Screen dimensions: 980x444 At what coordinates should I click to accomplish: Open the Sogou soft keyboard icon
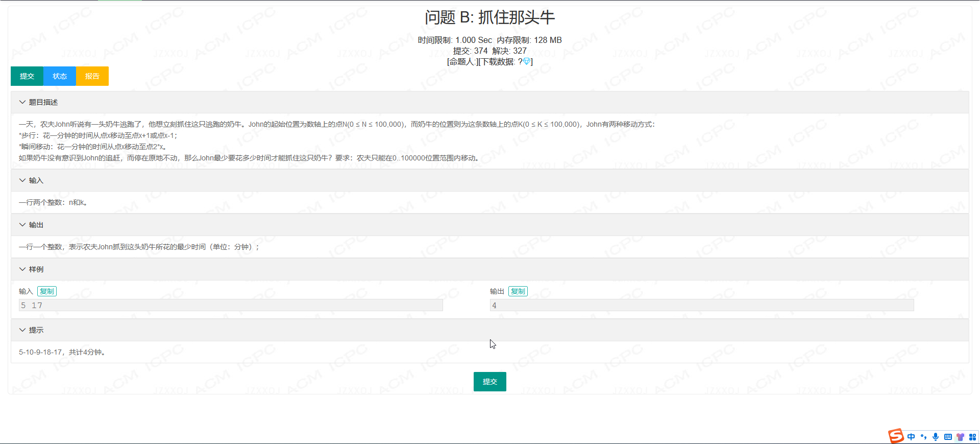click(x=948, y=437)
